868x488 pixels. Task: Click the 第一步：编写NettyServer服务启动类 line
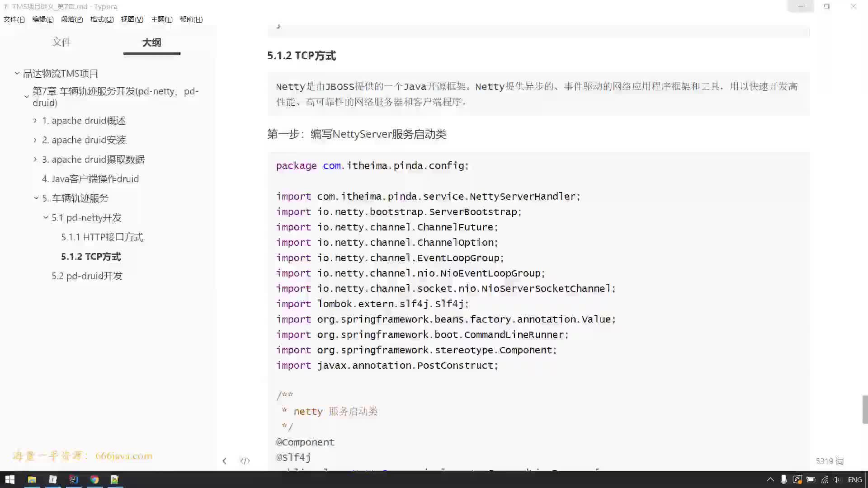tap(357, 134)
